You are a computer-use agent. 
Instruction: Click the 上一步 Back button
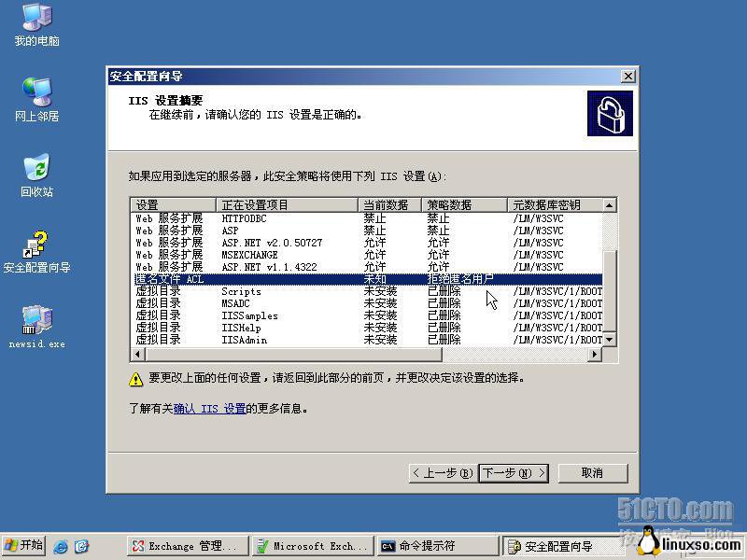pos(443,473)
